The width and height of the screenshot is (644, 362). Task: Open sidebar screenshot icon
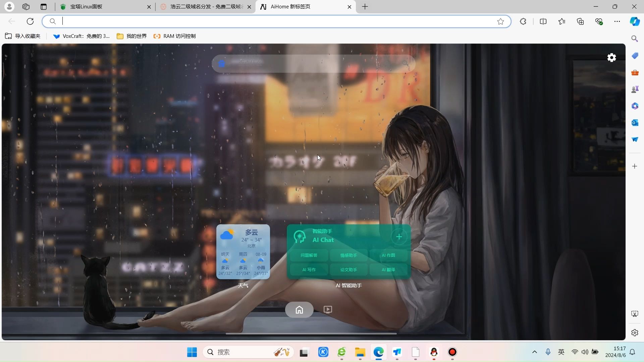point(635,314)
